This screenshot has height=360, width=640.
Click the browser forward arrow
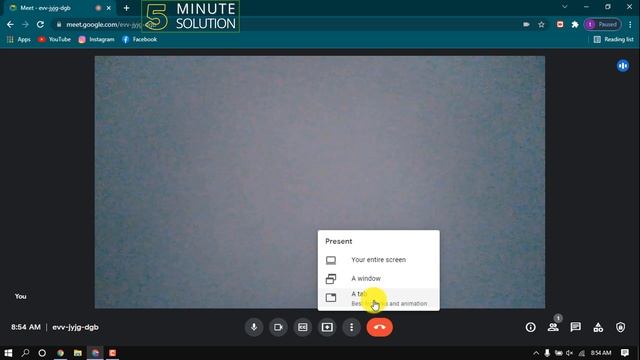(25, 24)
